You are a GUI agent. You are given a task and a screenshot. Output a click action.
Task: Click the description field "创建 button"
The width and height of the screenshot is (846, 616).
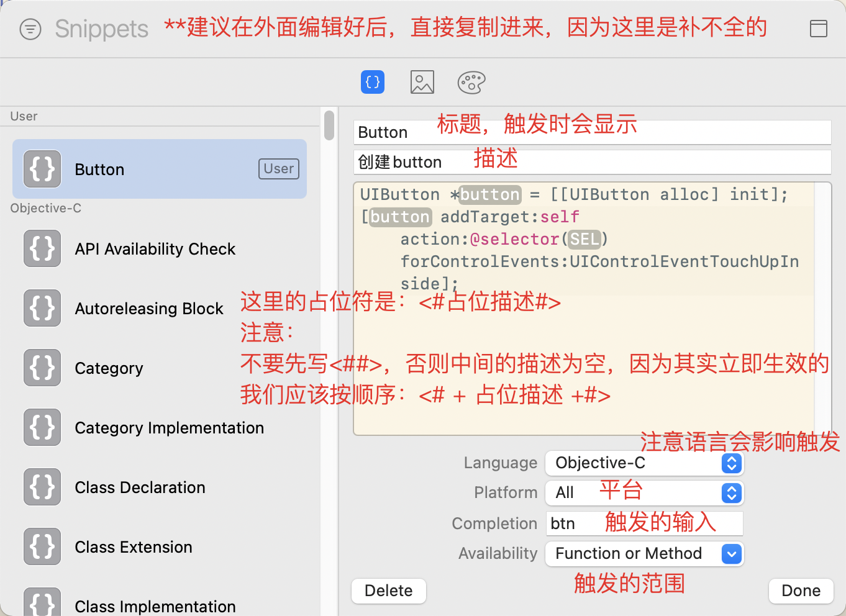(592, 162)
